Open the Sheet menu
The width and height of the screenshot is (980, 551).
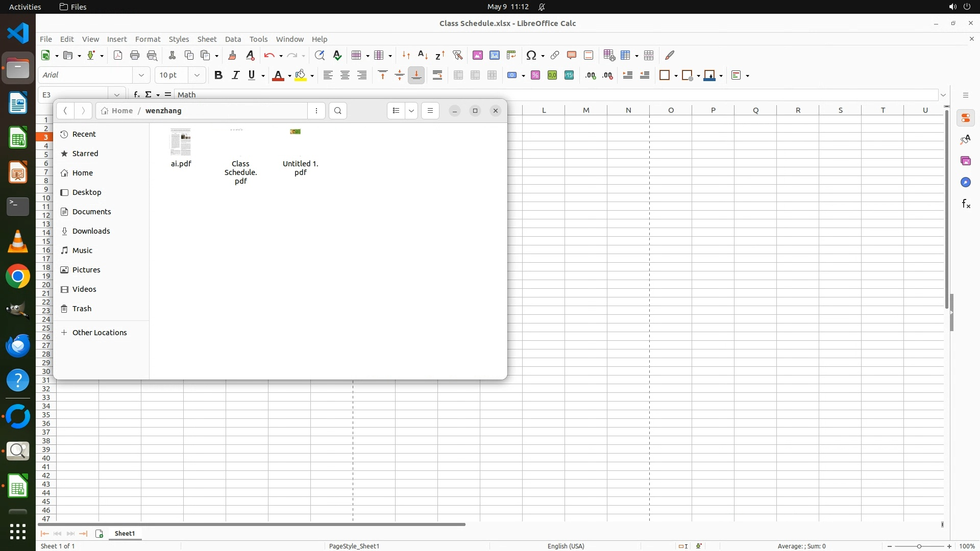207,39
